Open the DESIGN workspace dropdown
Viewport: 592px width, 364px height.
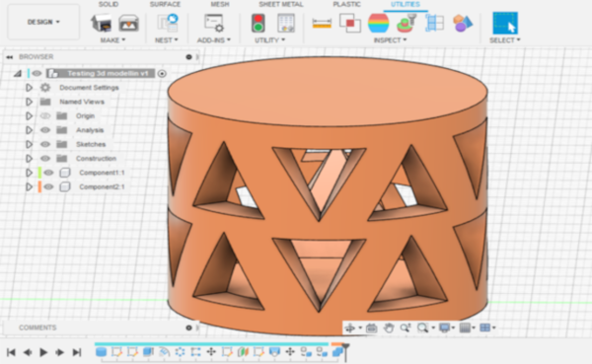43,22
